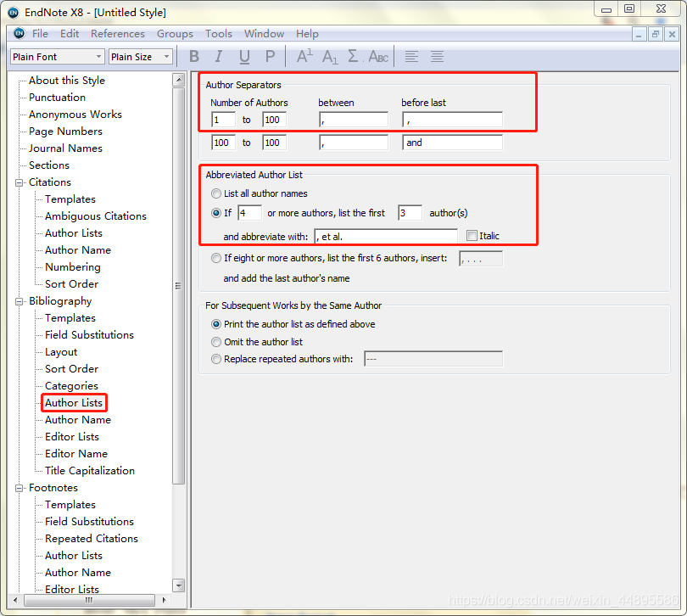Open Sections in the style tree

[x=49, y=165]
